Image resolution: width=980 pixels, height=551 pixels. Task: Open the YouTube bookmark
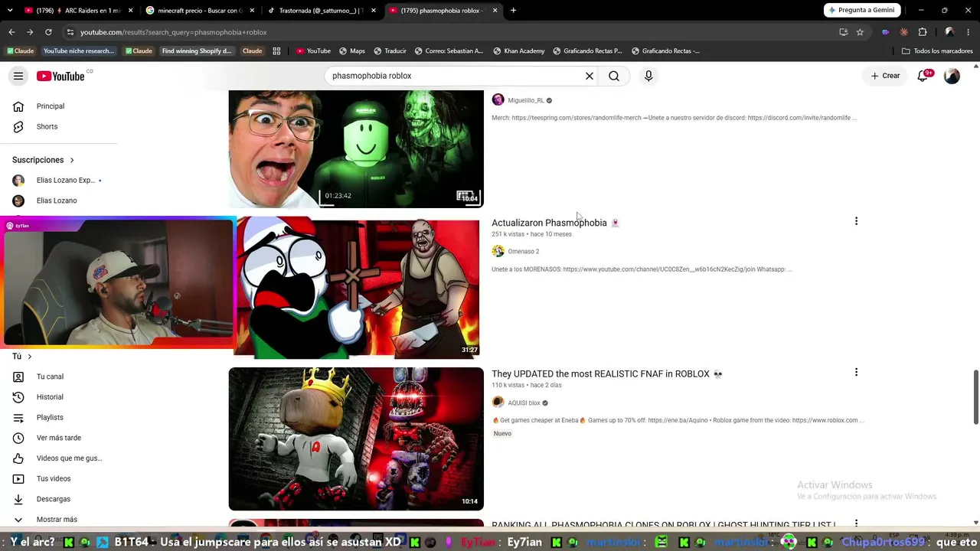pos(313,51)
